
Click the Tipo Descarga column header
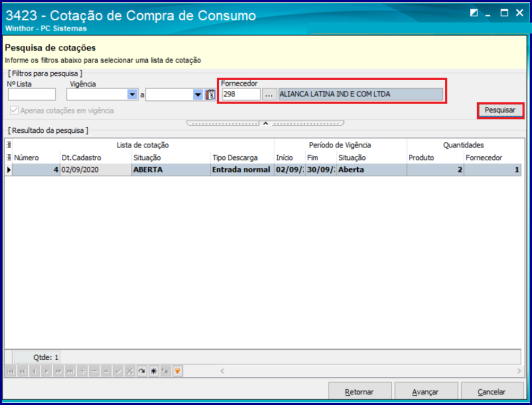(242, 158)
